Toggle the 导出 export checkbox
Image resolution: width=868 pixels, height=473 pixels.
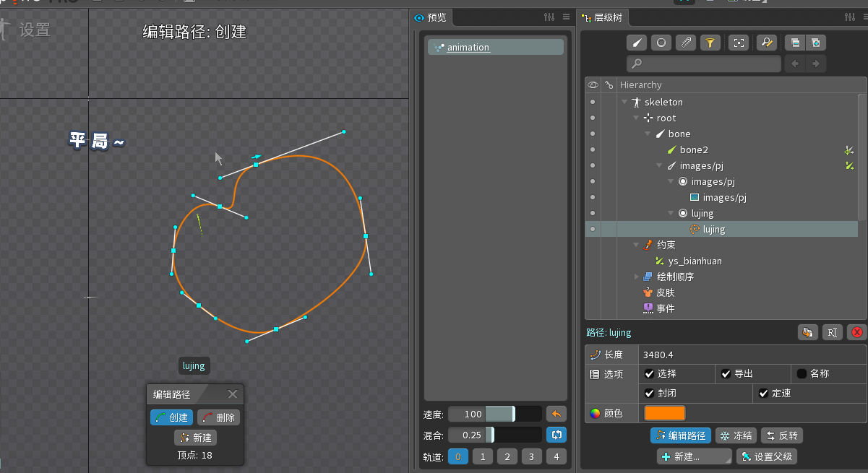(726, 374)
